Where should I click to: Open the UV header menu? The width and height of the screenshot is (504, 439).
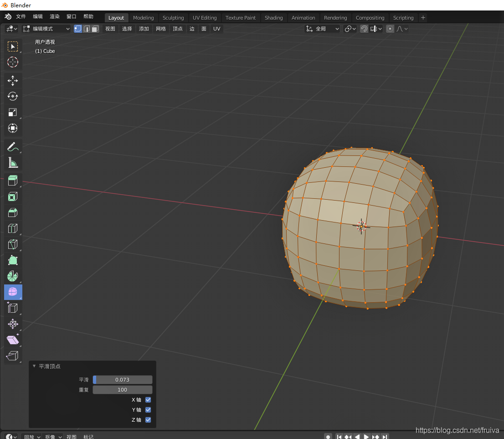[217, 29]
